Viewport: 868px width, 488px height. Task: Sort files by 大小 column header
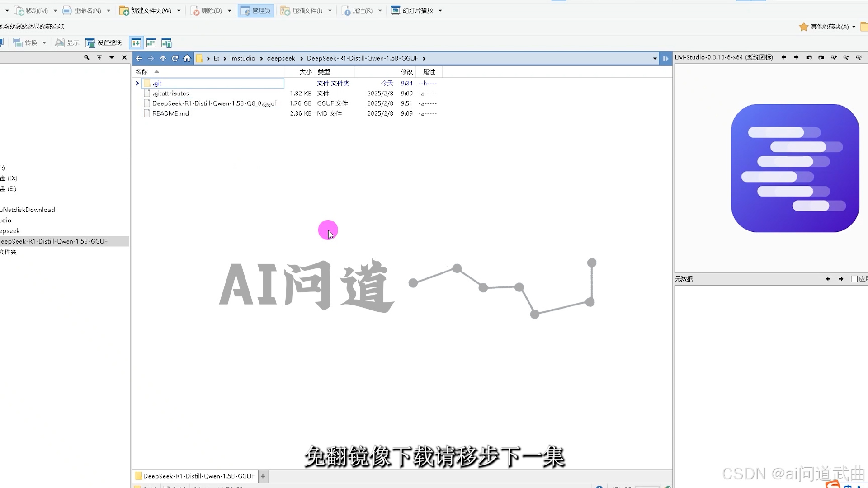pyautogui.click(x=305, y=72)
